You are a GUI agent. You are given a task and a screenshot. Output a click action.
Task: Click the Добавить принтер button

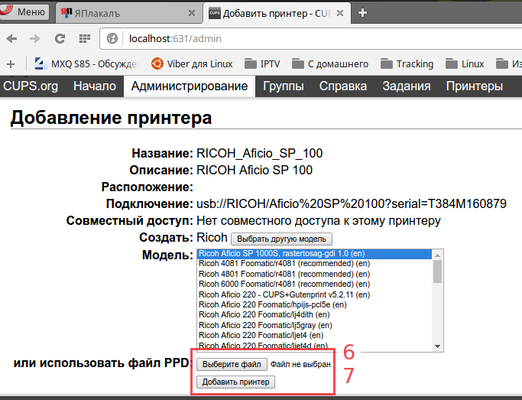tap(236, 382)
